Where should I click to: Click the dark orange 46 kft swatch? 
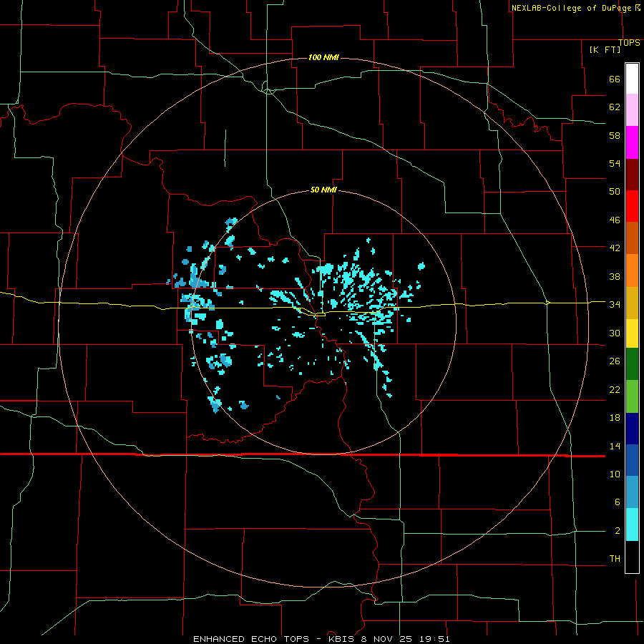(632, 238)
